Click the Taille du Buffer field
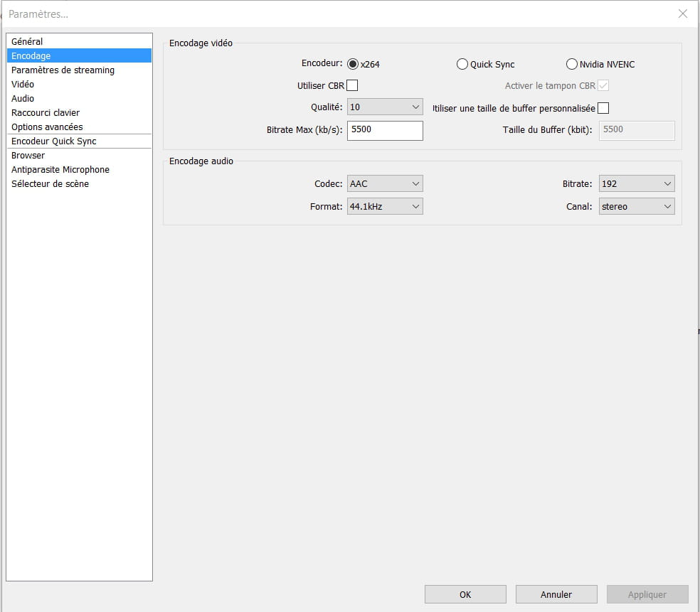 637,130
